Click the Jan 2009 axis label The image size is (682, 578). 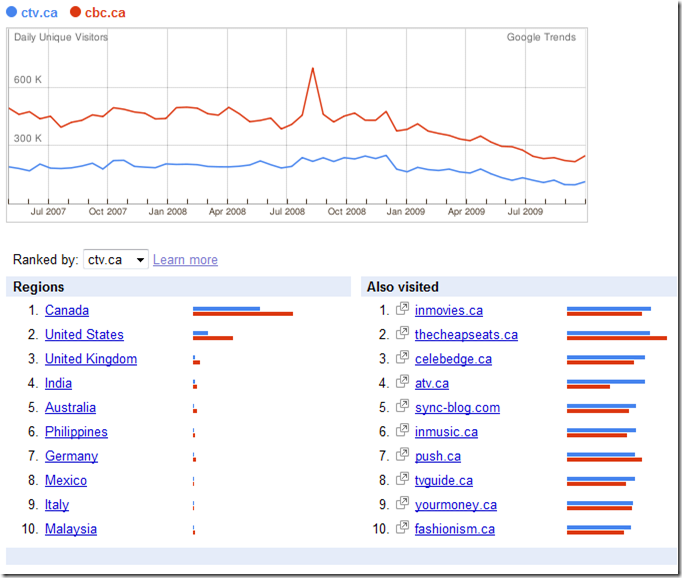tap(406, 212)
